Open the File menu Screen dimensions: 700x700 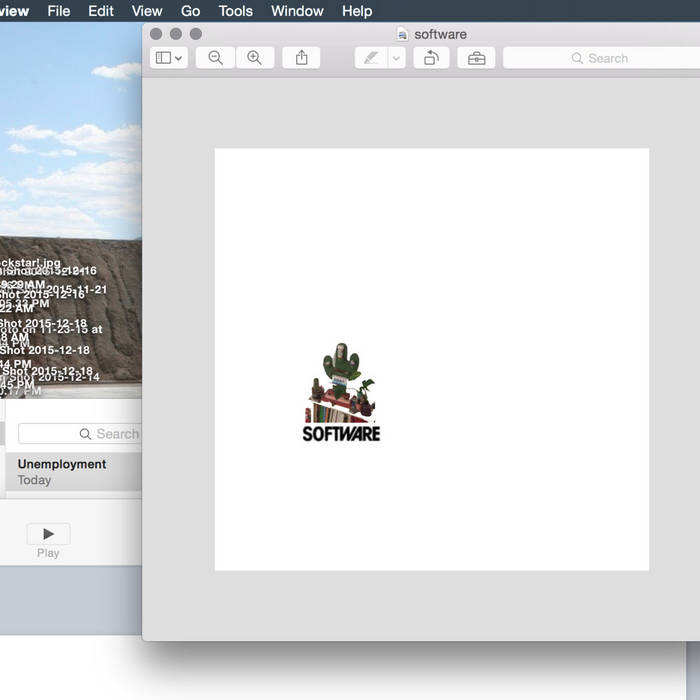[x=59, y=11]
